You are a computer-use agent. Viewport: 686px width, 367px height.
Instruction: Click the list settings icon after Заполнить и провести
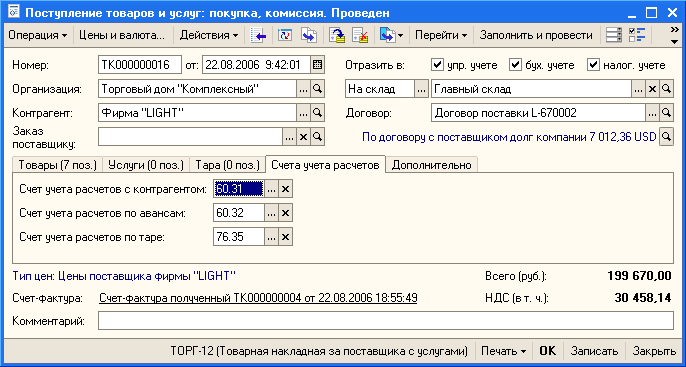614,35
